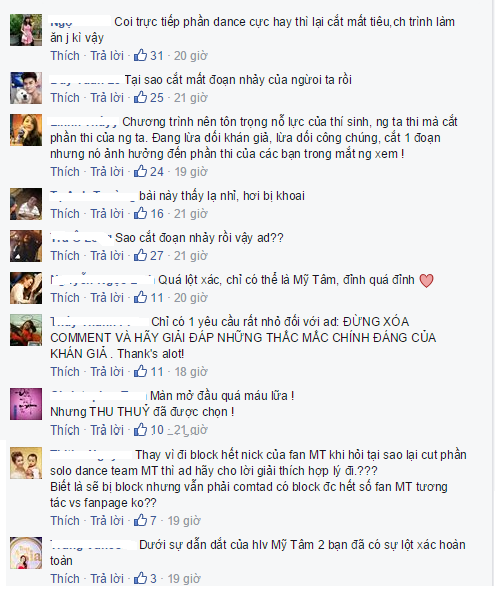The image size is (495, 592).
Task: Reply to the last comment about hlv Mỹ Tâm
Action: pyautogui.click(x=107, y=578)
